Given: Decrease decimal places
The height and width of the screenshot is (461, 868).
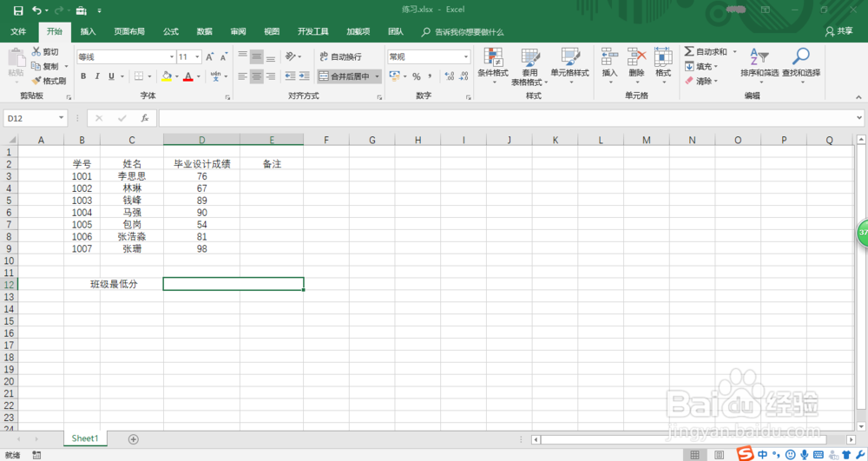Looking at the screenshot, I should point(464,76).
